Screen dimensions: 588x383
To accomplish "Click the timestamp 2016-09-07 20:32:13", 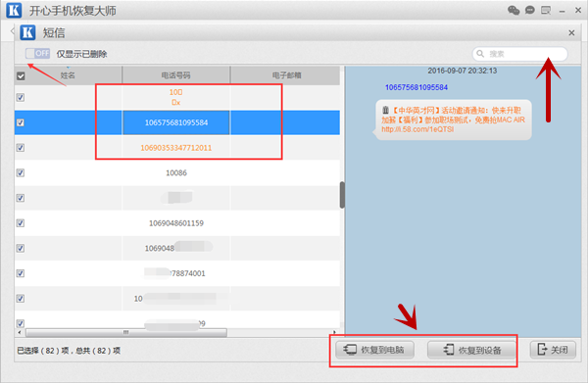I will [x=463, y=71].
